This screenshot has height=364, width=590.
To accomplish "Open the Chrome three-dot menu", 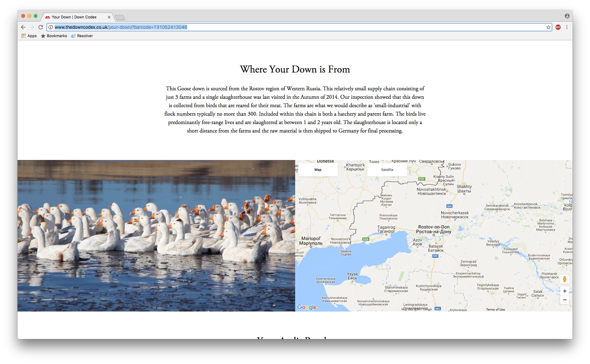I will click(567, 27).
